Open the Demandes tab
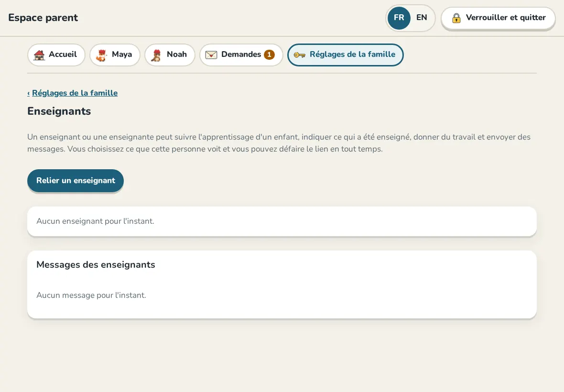Viewport: 564px width, 392px height. click(241, 54)
